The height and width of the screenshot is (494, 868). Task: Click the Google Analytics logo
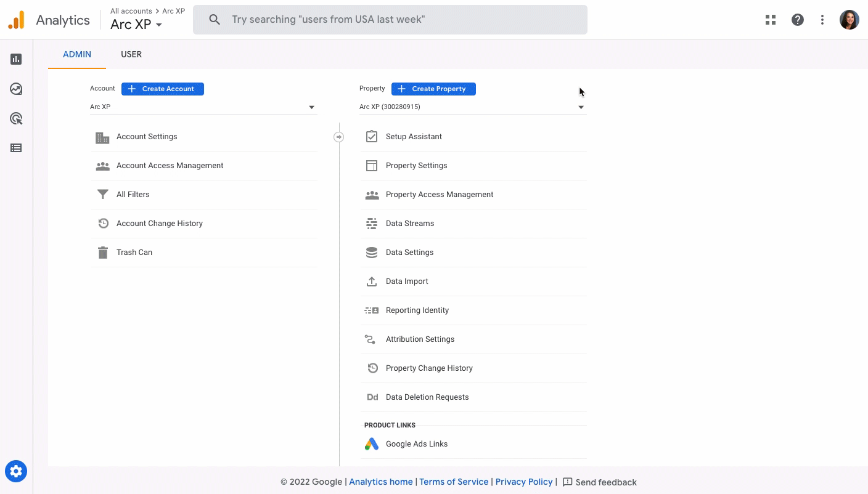pyautogui.click(x=16, y=20)
